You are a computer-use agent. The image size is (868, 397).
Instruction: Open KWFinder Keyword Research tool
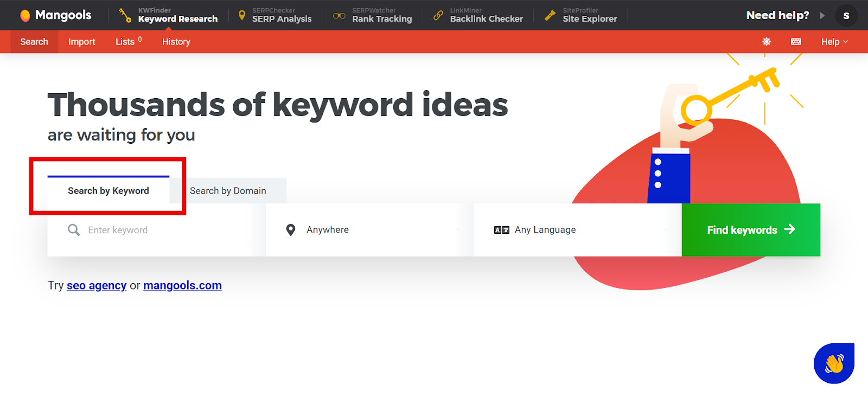[168, 15]
